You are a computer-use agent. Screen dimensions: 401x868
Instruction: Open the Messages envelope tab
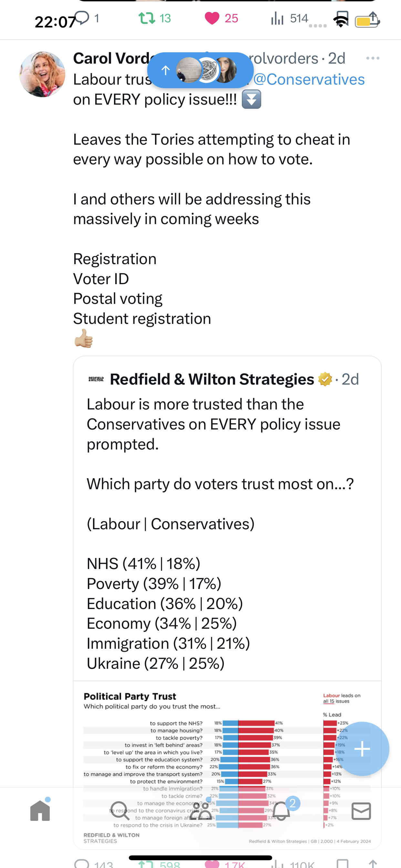coord(361,811)
